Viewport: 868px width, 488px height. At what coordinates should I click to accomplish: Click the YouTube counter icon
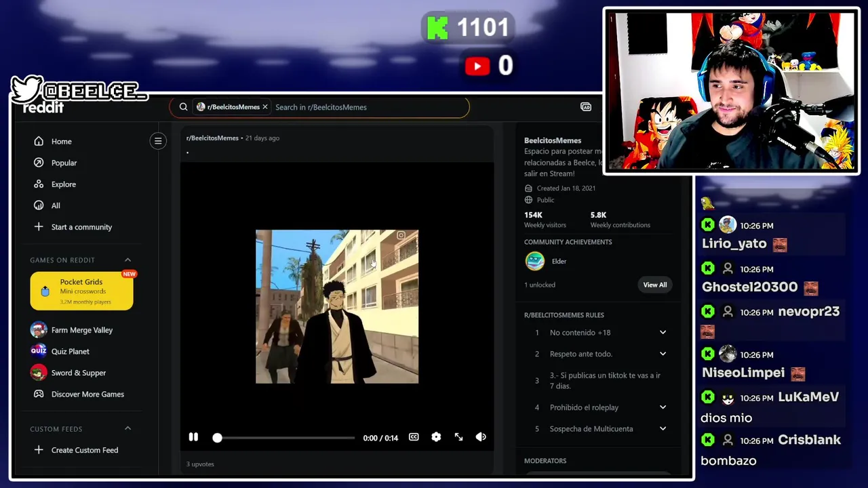[477, 66]
